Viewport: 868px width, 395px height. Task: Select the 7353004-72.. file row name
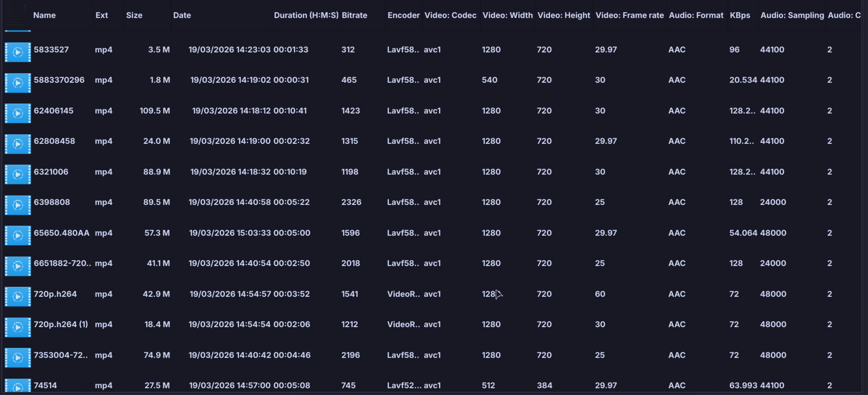[61, 355]
